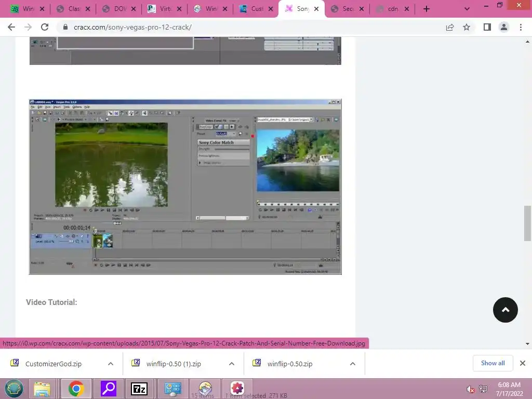Open 7-Zip from the taskbar

pyautogui.click(x=139, y=389)
